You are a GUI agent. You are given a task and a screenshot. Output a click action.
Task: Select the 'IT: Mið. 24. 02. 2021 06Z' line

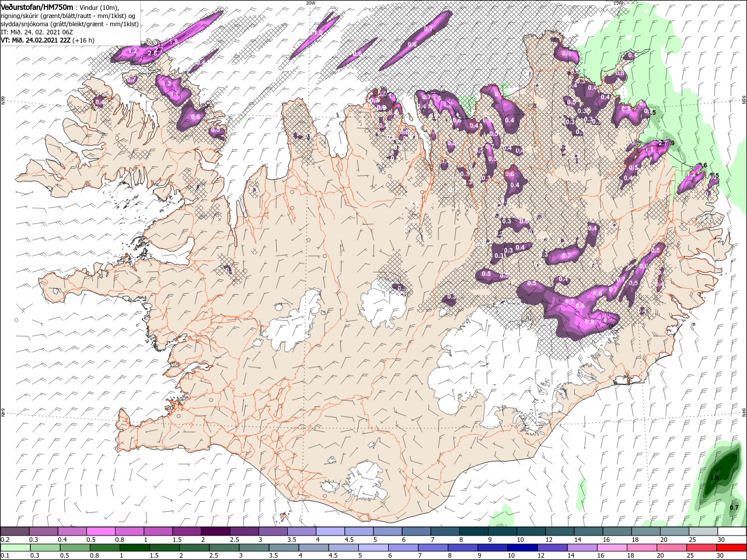click(x=37, y=32)
